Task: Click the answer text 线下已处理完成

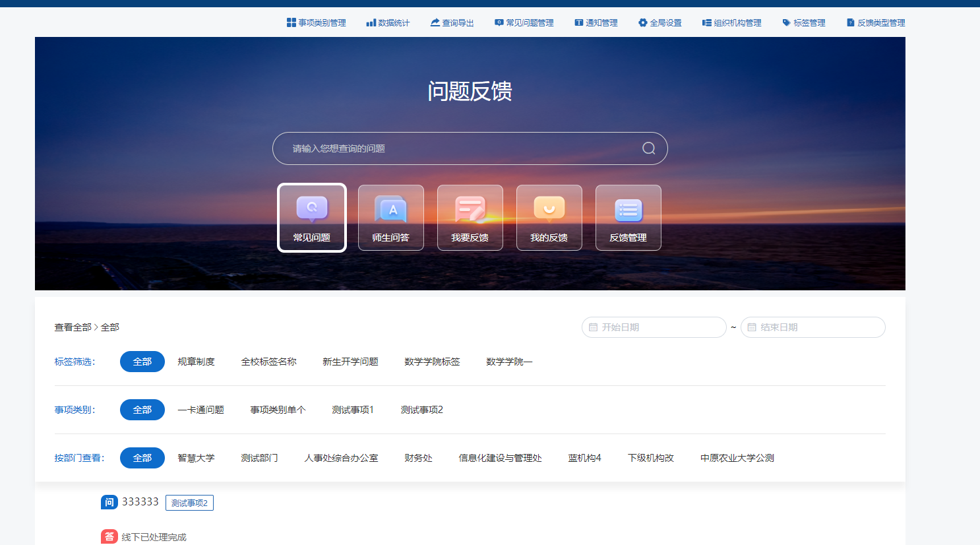Action: click(x=154, y=538)
